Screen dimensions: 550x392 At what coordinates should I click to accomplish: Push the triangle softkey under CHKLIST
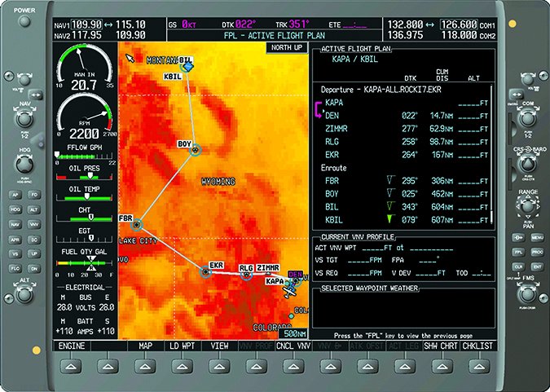click(479, 367)
